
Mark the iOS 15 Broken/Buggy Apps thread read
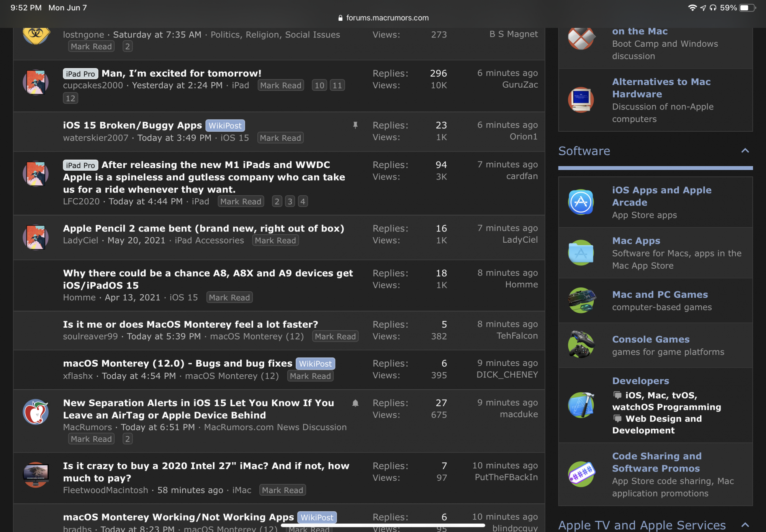[281, 138]
